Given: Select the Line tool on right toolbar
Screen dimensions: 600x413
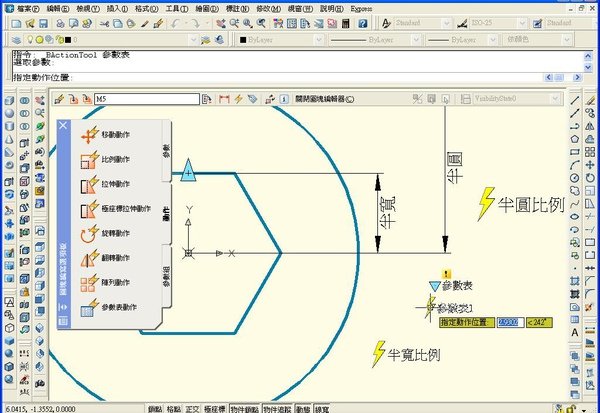Looking at the screenshot, I should [x=575, y=100].
